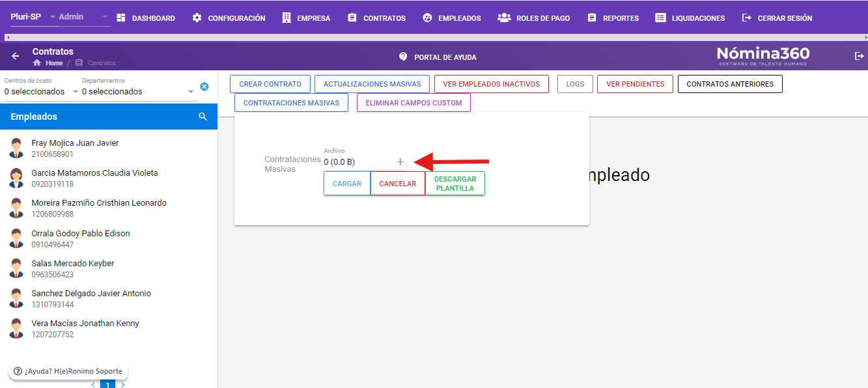Click next page arrow in pagination
Viewport: 868px width, 388px height.
[123, 385]
